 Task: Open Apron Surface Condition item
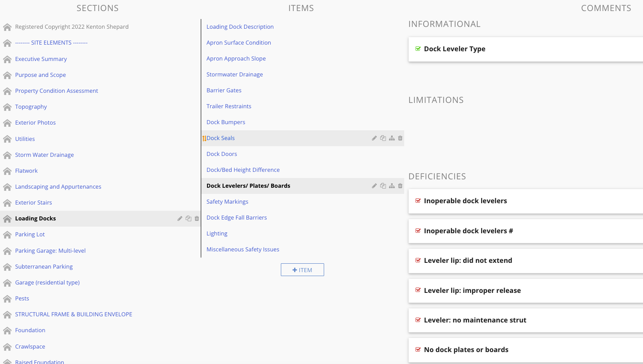(239, 43)
